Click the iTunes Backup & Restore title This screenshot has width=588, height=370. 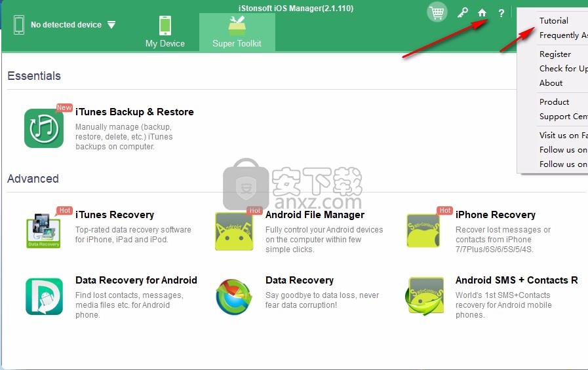(x=134, y=111)
